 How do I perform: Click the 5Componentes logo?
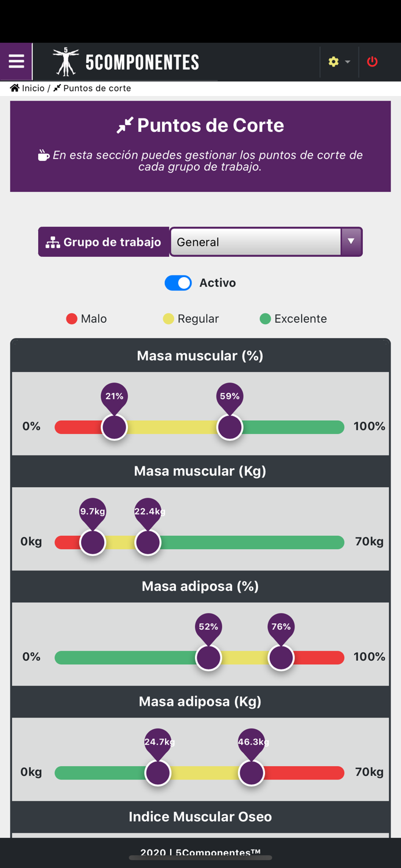pos(126,62)
